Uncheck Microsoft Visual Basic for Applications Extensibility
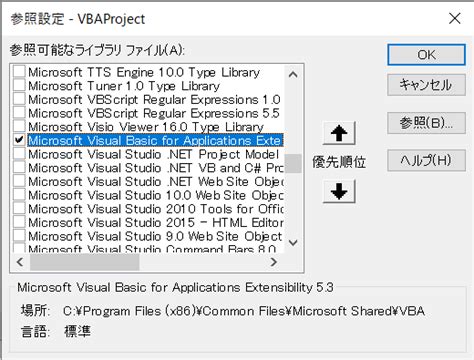 [x=19, y=140]
